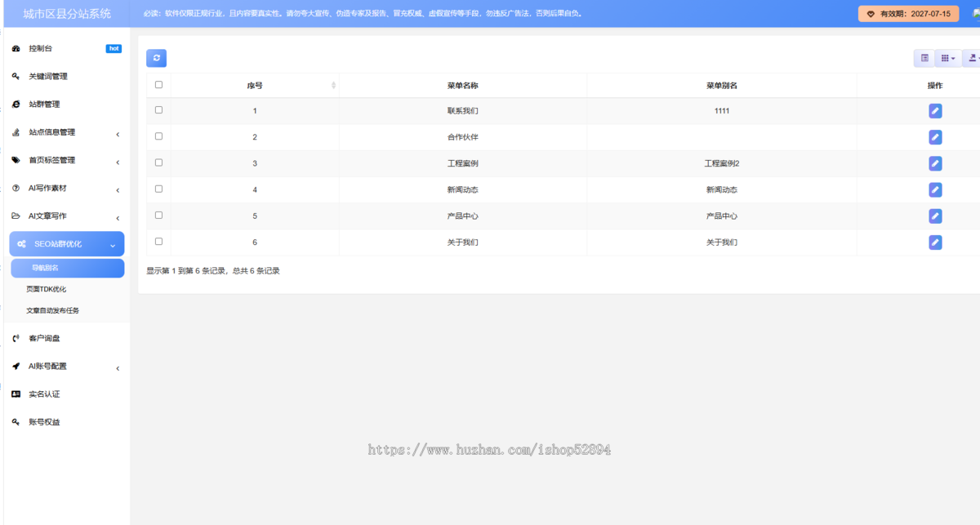Open the 文章自动发布任务 submenu item
The height and width of the screenshot is (525, 980).
tap(53, 310)
